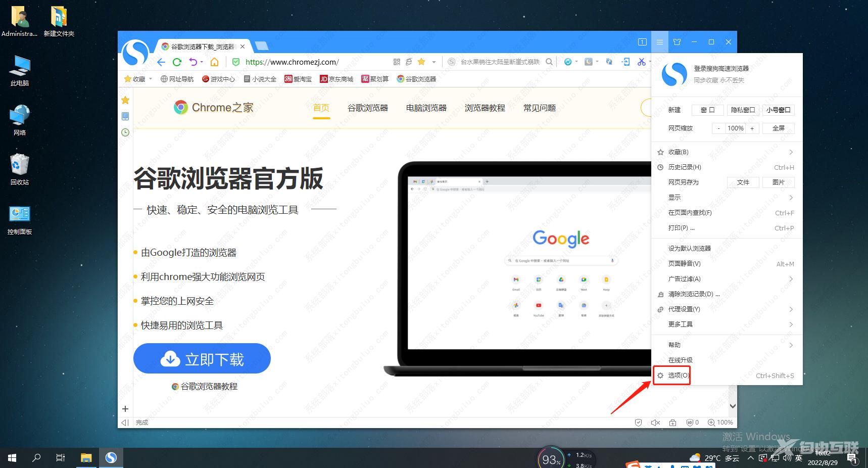Screen dimensions: 868x468
Task: Open 回收站 desktop icon
Action: coord(20,169)
